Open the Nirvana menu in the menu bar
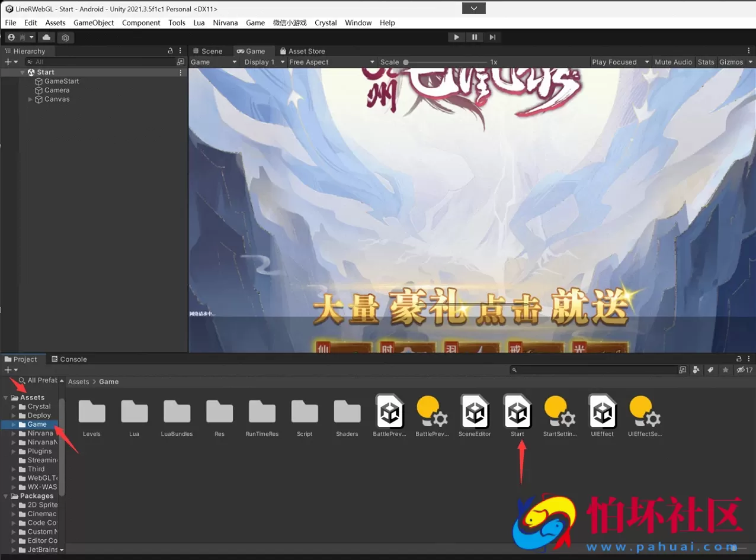This screenshot has height=560, width=756. [225, 22]
